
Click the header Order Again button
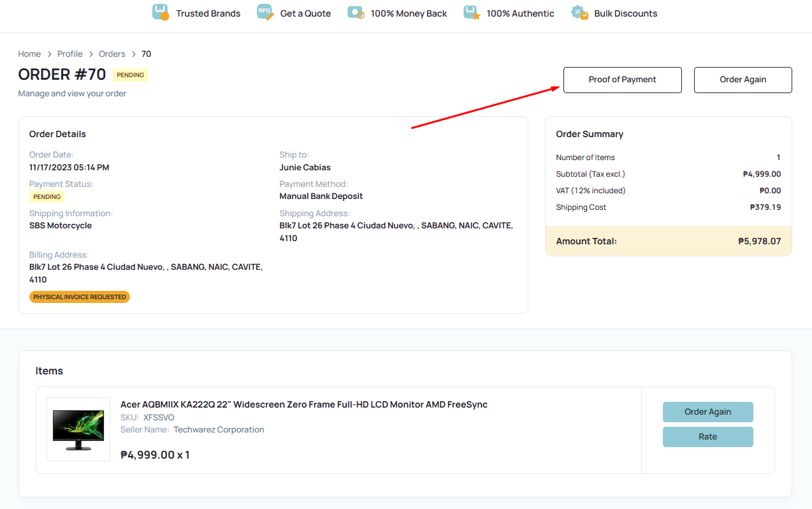743,80
